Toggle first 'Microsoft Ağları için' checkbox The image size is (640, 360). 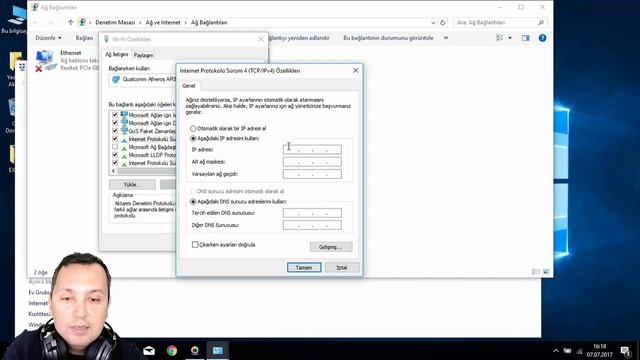pos(115,115)
